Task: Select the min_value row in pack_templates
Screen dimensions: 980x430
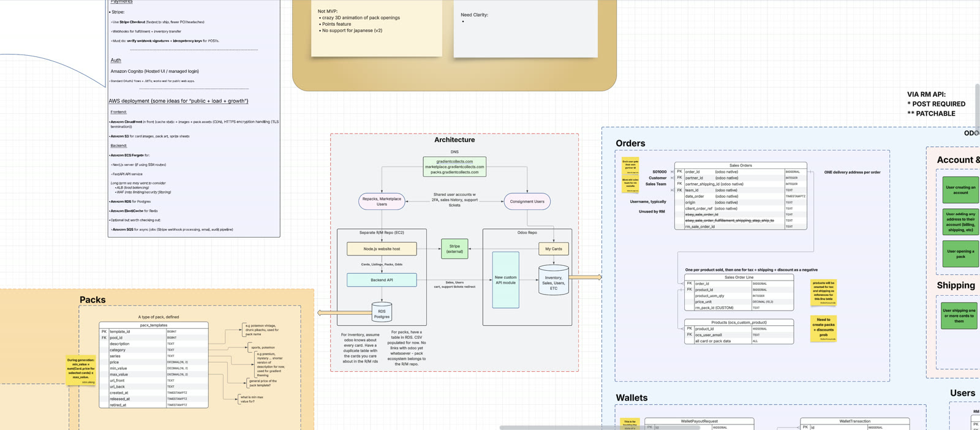Action: pos(154,368)
